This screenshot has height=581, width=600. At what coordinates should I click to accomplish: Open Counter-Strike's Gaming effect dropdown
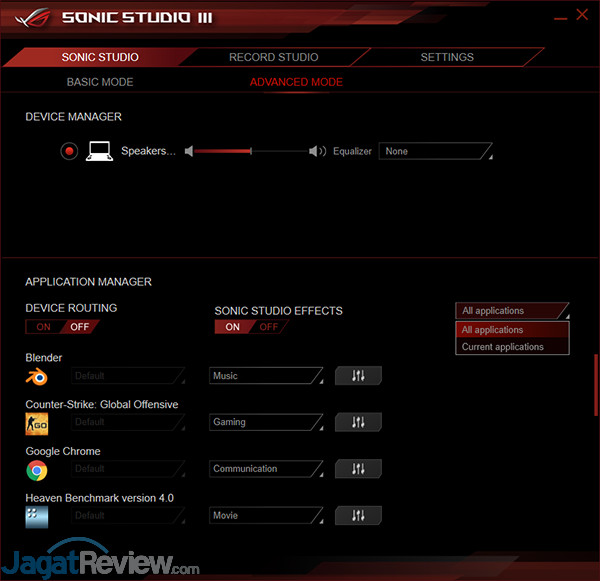(x=266, y=422)
